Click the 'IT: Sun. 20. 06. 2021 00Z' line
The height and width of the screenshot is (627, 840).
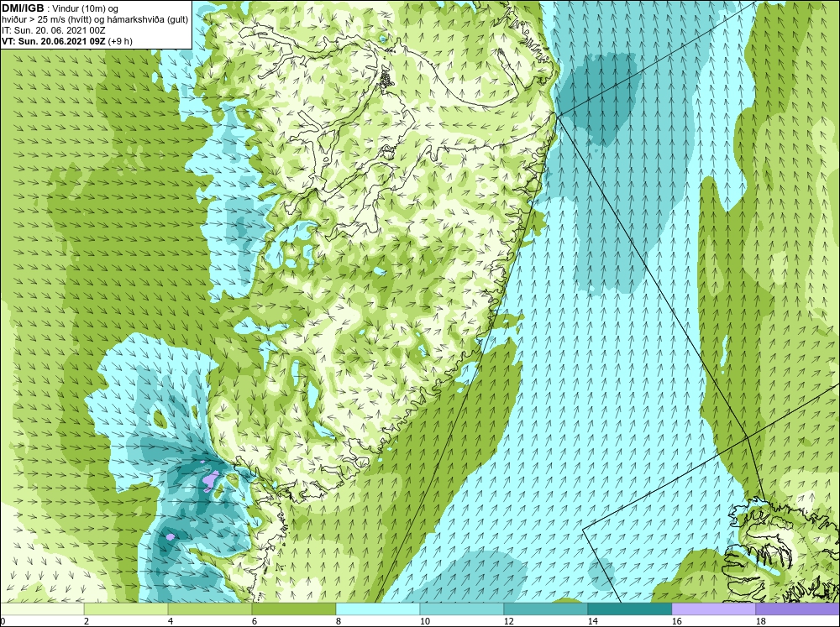coord(54,30)
